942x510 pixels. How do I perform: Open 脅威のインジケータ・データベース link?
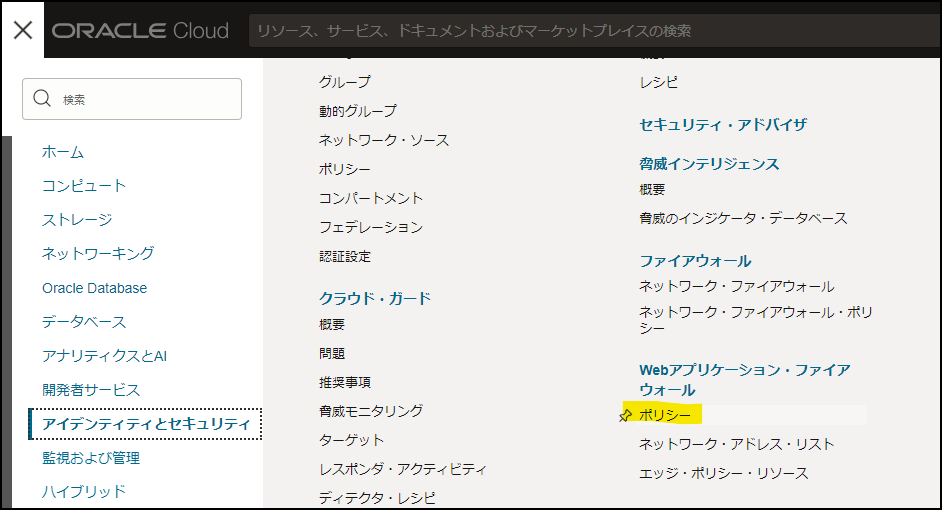click(743, 218)
